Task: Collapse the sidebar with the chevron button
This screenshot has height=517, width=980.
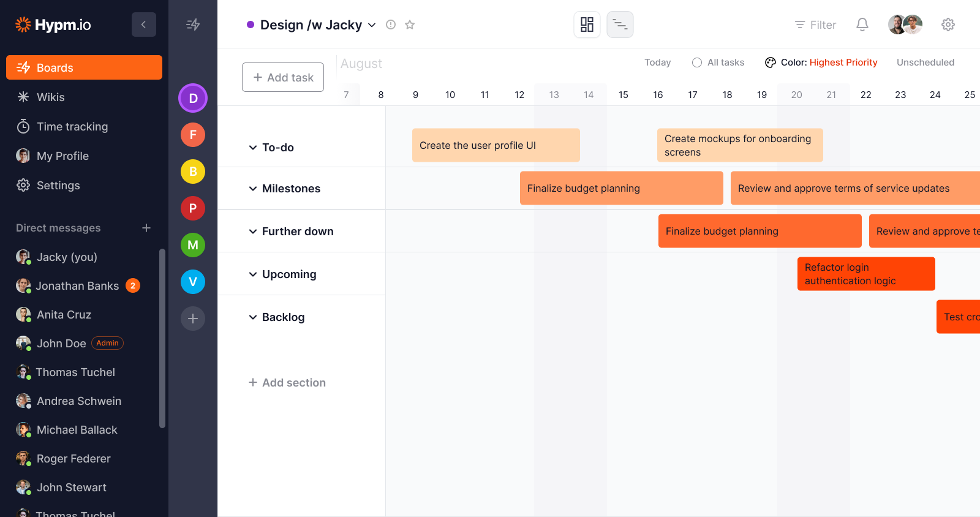Action: (143, 25)
